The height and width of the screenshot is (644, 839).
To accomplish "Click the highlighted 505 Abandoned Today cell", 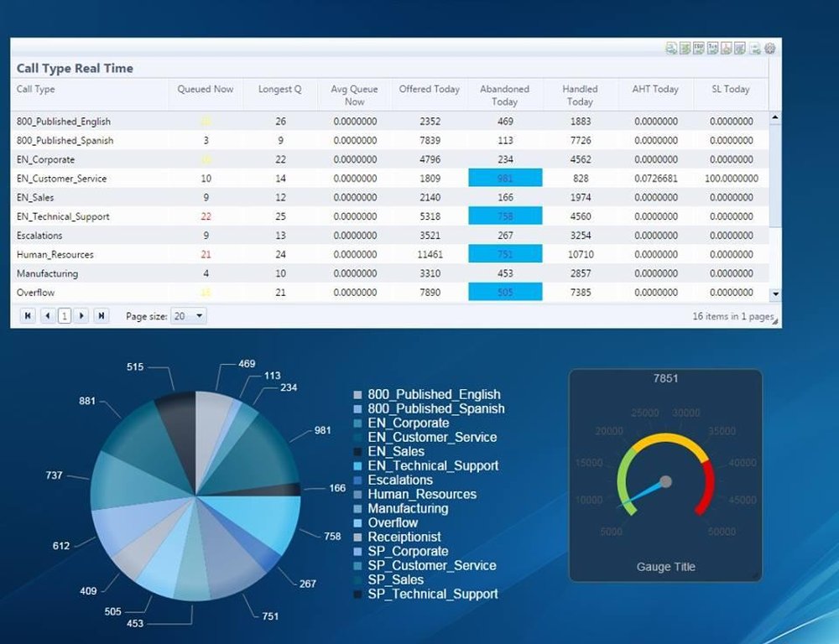I will pos(505,292).
